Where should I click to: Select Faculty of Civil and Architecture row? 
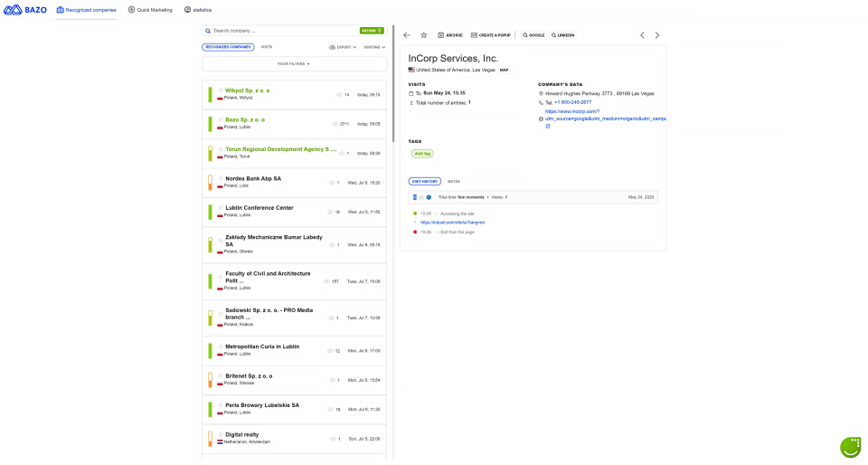coord(295,281)
